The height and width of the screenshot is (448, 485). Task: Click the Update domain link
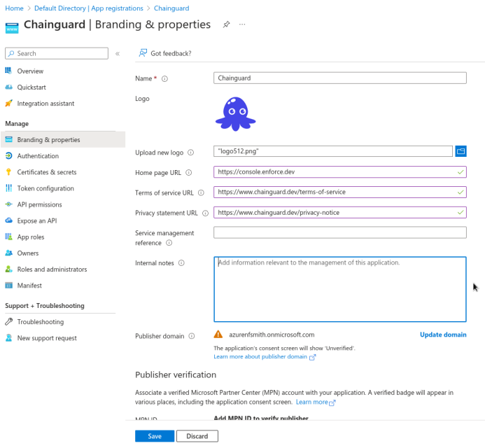tap(443, 335)
